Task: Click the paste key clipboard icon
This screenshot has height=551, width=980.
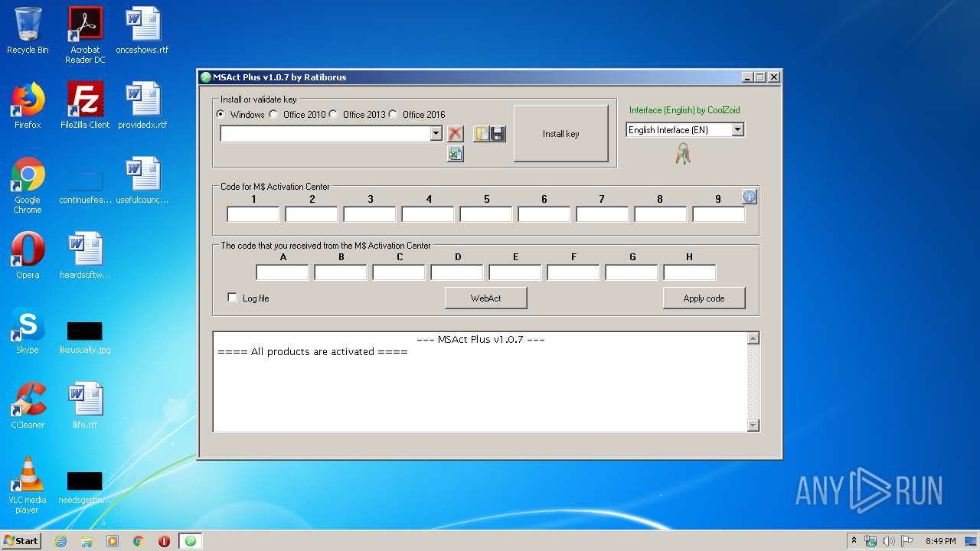Action: (x=481, y=134)
